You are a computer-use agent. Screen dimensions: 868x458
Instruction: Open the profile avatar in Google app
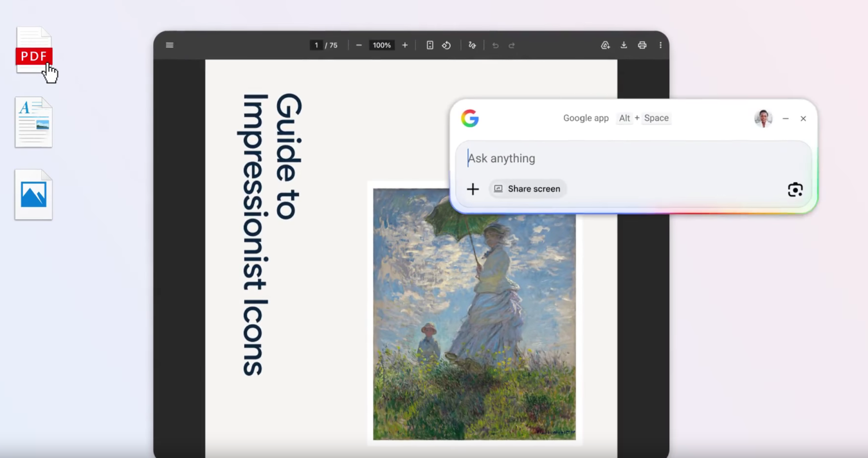tap(763, 118)
